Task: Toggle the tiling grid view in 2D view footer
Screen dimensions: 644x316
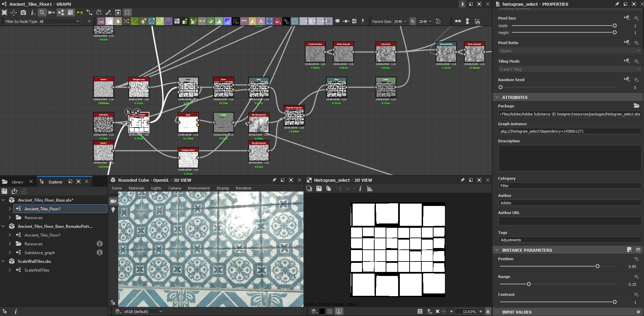Action: (420, 311)
